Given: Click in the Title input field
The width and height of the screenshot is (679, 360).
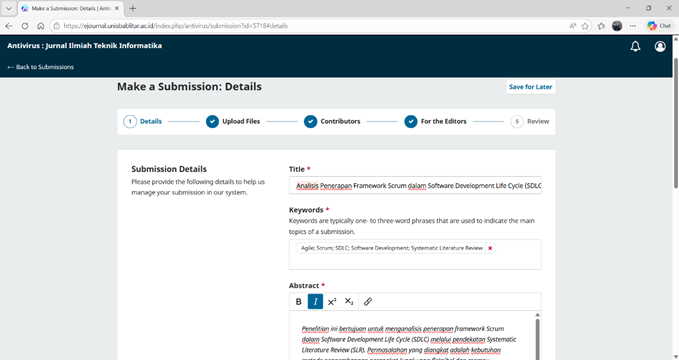Looking at the screenshot, I should pos(415,185).
